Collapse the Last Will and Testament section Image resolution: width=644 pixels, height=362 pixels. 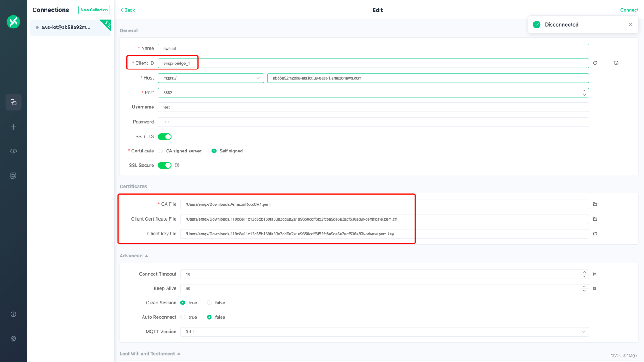point(150,354)
